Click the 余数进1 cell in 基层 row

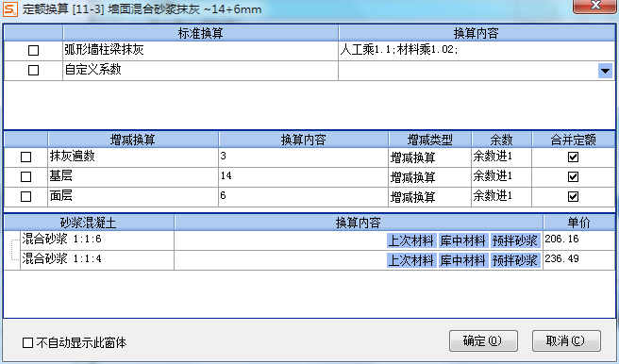pos(501,176)
